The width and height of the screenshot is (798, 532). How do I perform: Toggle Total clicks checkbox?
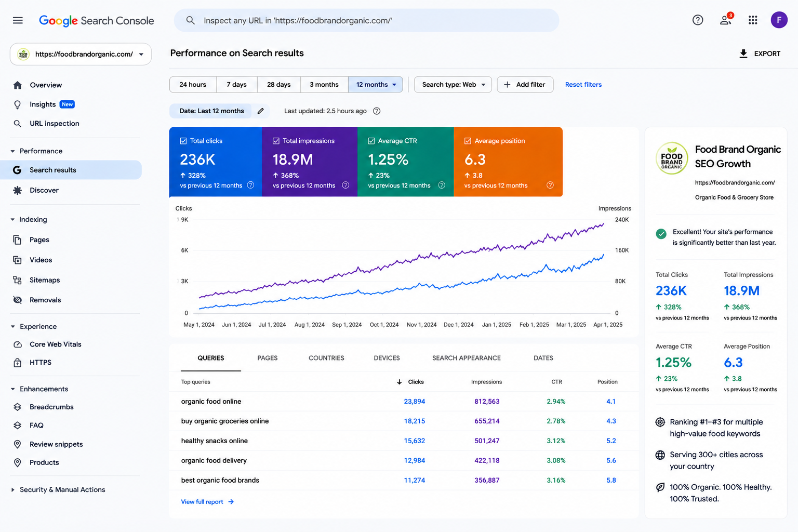[x=183, y=141]
